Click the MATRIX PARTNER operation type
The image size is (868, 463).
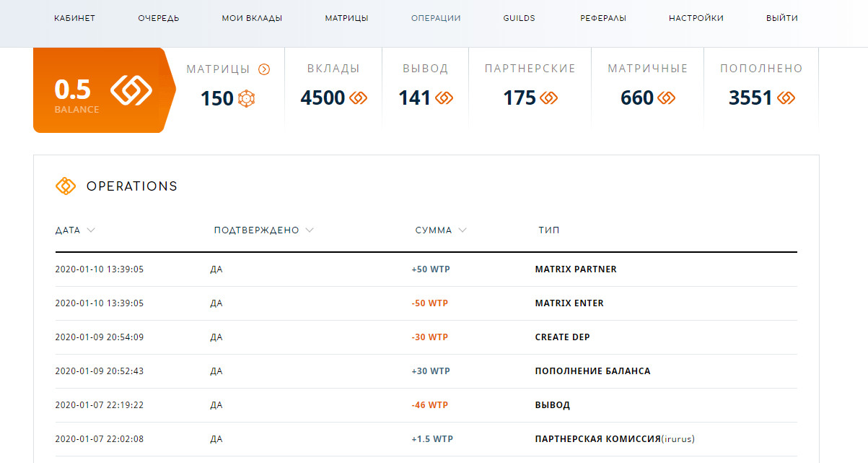pyautogui.click(x=576, y=269)
